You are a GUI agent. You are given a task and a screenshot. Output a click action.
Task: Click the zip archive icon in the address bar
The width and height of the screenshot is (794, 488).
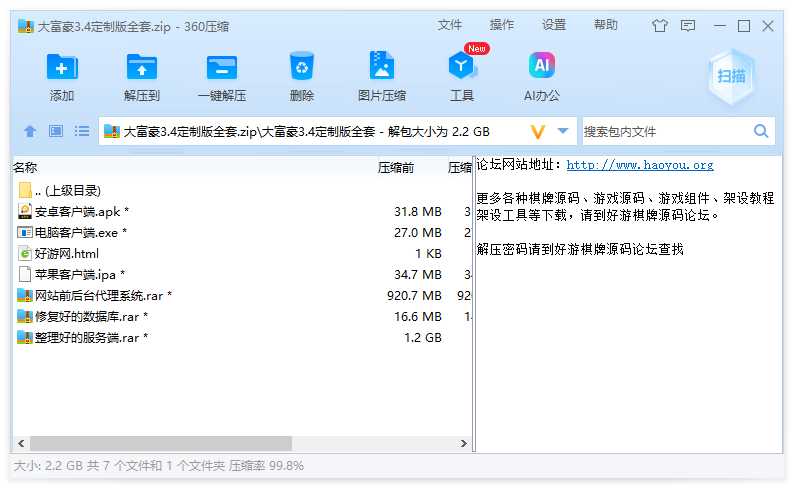coord(111,132)
